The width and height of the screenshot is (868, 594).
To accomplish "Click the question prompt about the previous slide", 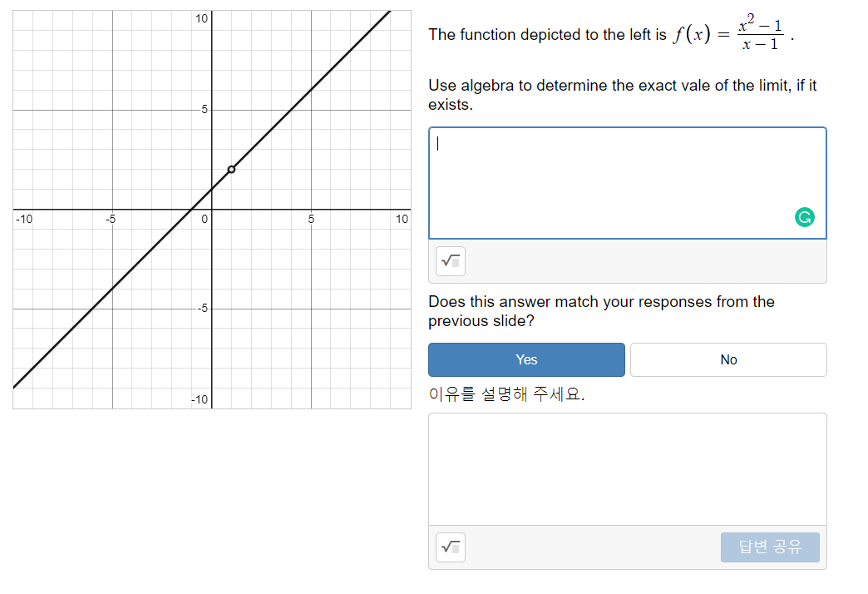I will pyautogui.click(x=600, y=311).
